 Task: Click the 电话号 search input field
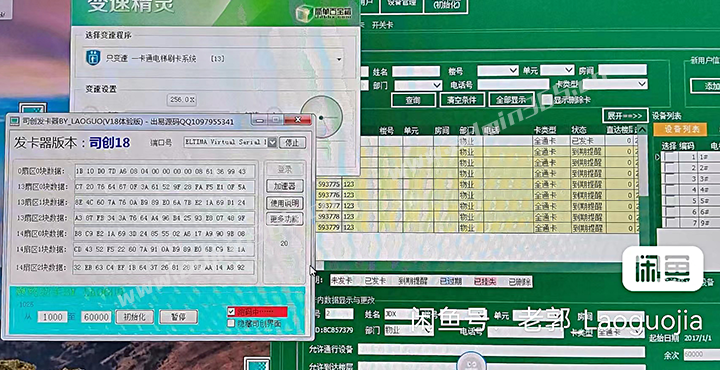coord(513,84)
